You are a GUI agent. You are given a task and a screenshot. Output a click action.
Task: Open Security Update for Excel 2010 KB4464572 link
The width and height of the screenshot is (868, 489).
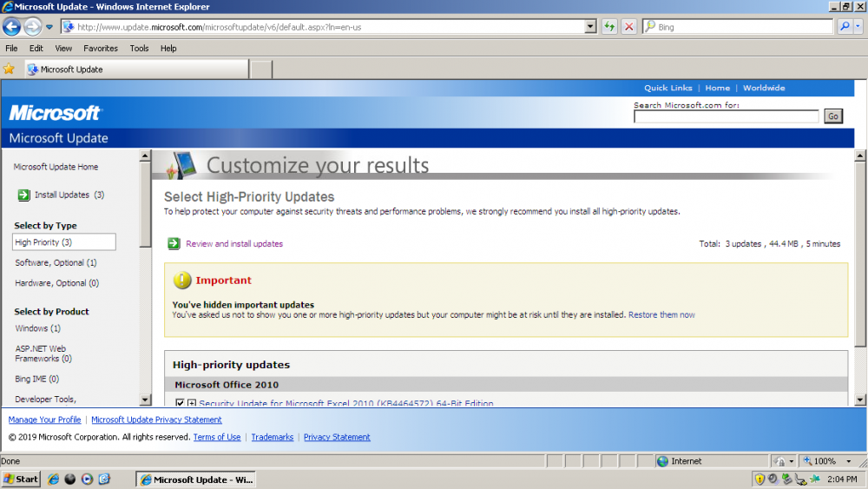click(346, 403)
